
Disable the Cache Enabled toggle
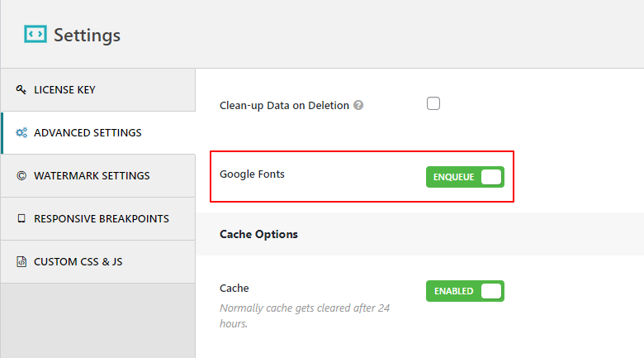[465, 291]
